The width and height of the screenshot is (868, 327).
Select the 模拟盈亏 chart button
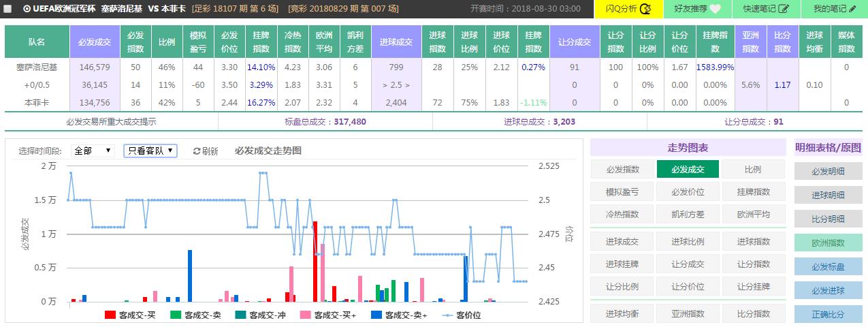coord(622,192)
